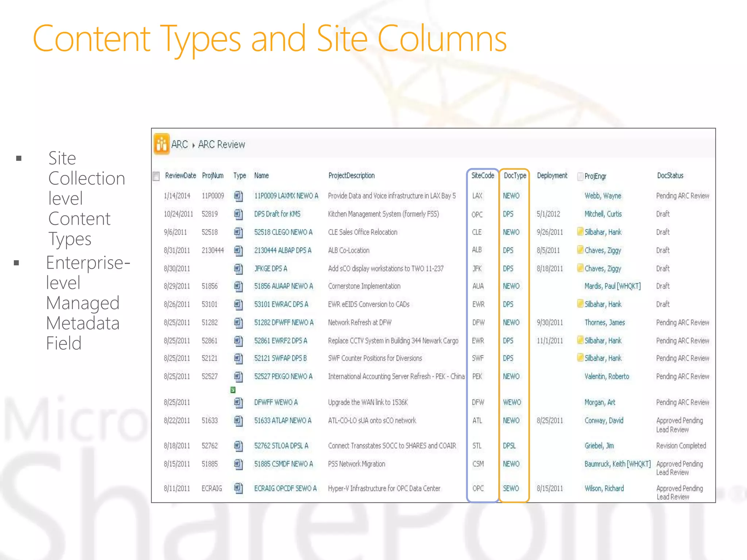This screenshot has width=747, height=560.
Task: Open the Webb, Wayne profile link
Action: pyautogui.click(x=603, y=196)
